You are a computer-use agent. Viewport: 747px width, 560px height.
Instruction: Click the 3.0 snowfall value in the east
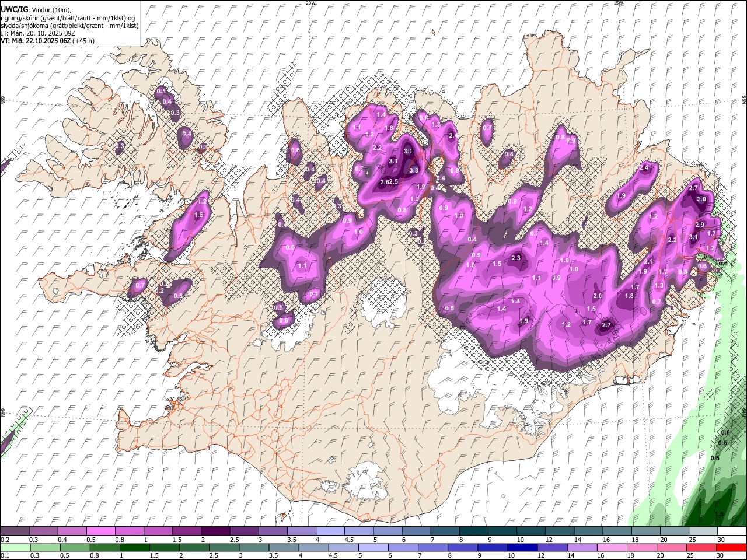pyautogui.click(x=701, y=199)
